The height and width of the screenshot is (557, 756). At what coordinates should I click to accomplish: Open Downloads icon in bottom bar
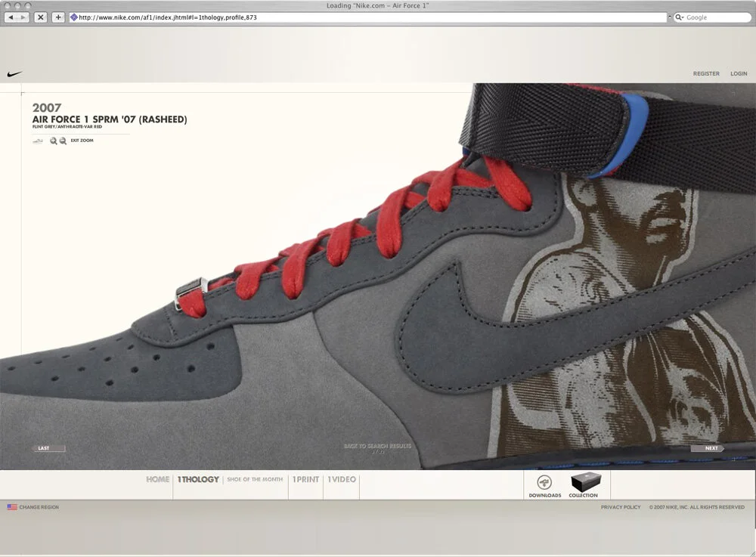(x=545, y=482)
